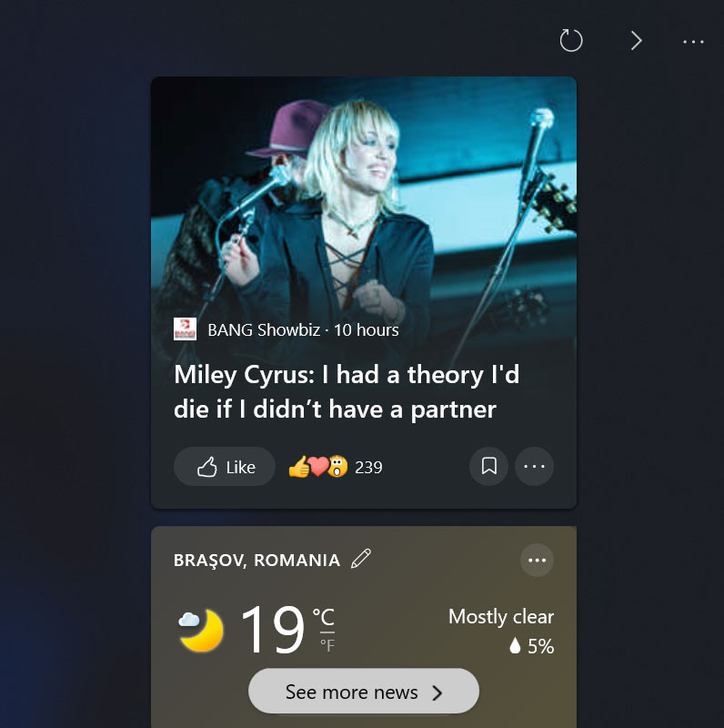Viewport: 724px width, 728px height.
Task: Open BANG Showbiz source name
Action: [x=264, y=329]
